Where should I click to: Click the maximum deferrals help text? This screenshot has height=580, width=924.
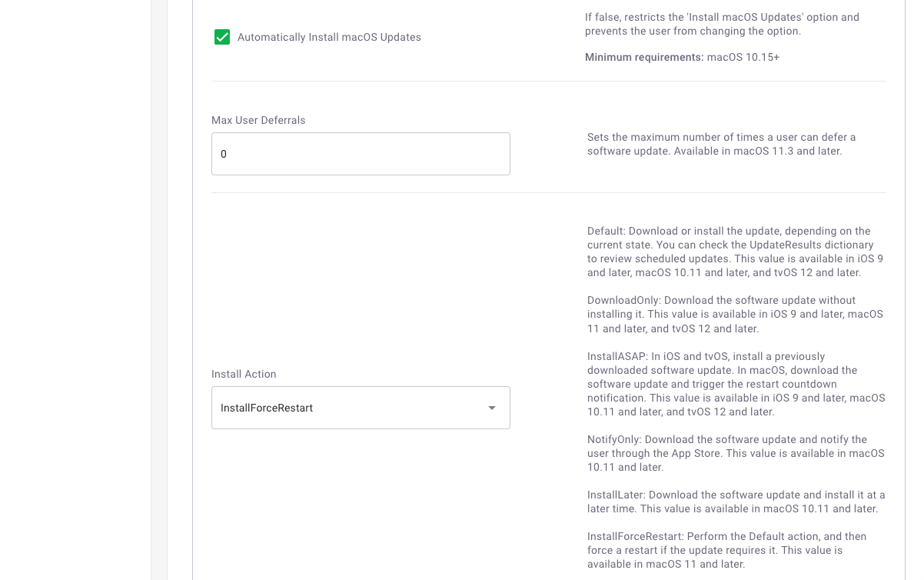tap(721, 144)
